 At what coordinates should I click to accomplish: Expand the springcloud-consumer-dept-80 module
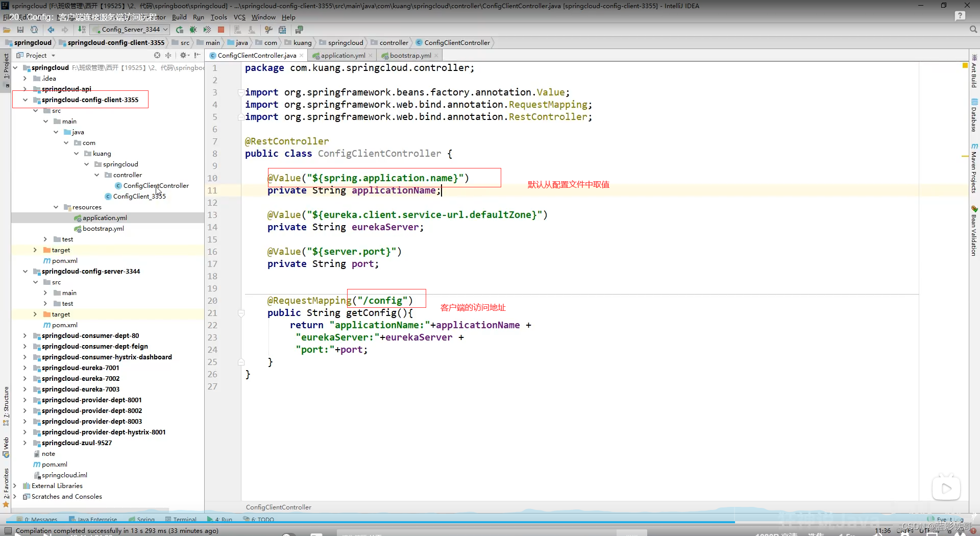(25, 336)
